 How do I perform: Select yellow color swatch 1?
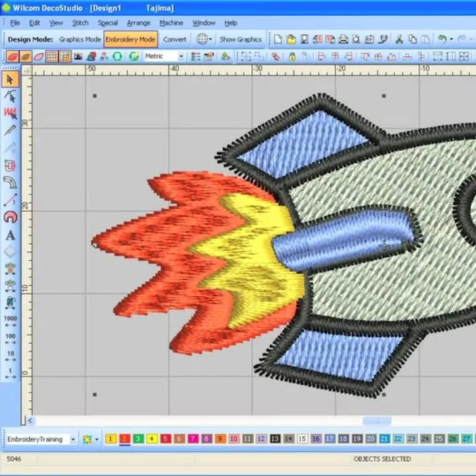[111, 439]
